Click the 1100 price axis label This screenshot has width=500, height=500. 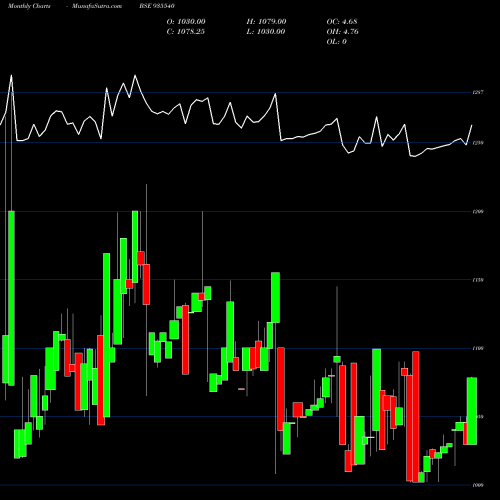pos(478,348)
